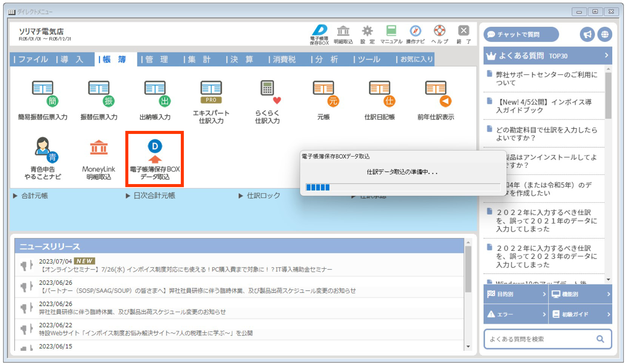627x364 pixels.
Task: Open 振替伝票入力 icon
Action: [99, 100]
